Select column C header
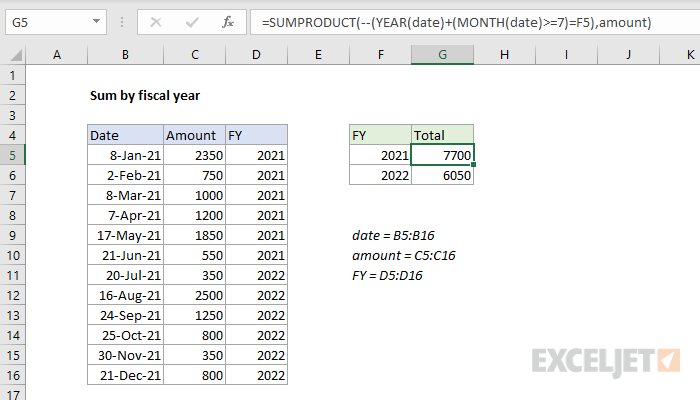This screenshot has width=700, height=400. [195, 55]
